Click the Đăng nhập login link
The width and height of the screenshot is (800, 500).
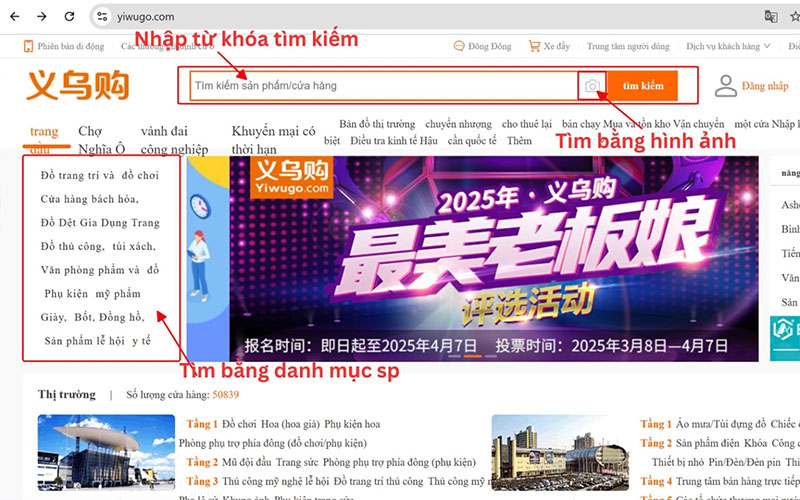point(765,86)
